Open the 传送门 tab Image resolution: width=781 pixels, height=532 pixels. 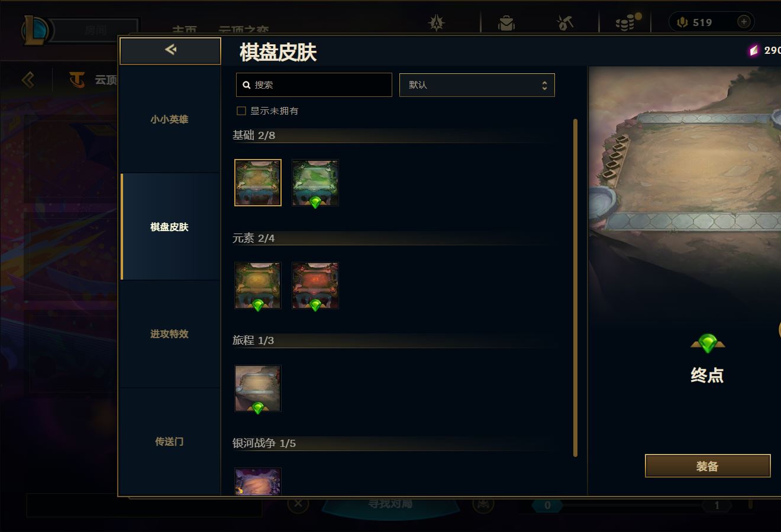pos(170,442)
